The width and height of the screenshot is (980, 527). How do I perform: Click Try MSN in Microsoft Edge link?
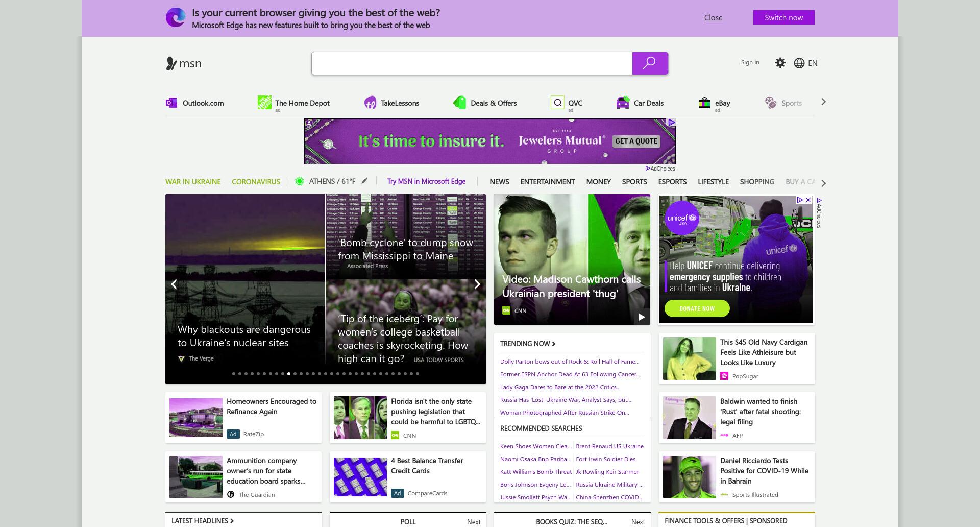[x=426, y=181]
